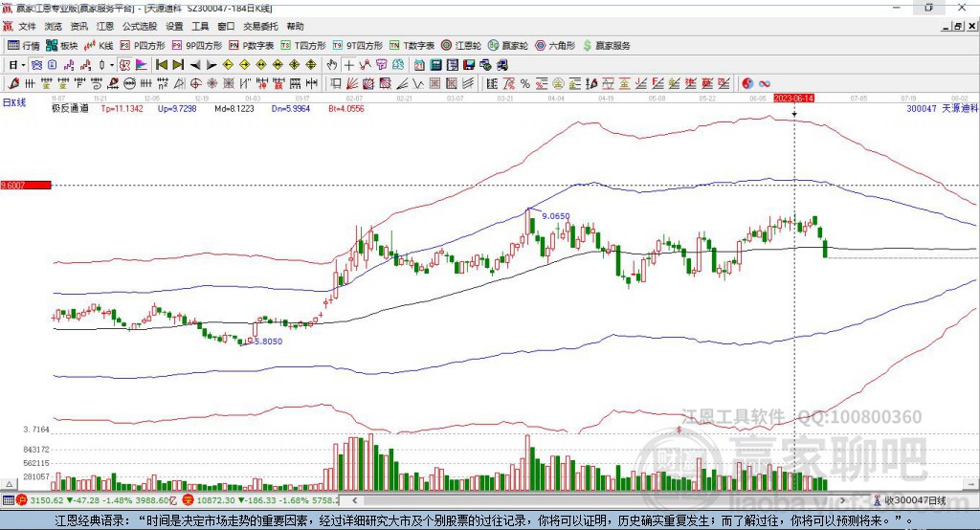Click the 300047 天源迪科 stock label
This screenshot has width=980, height=530.
point(942,108)
